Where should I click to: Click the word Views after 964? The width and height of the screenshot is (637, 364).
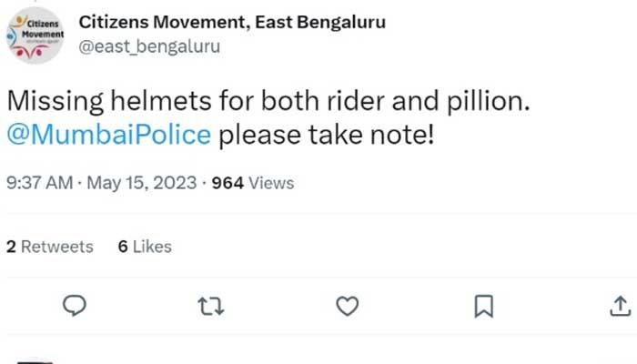click(271, 183)
